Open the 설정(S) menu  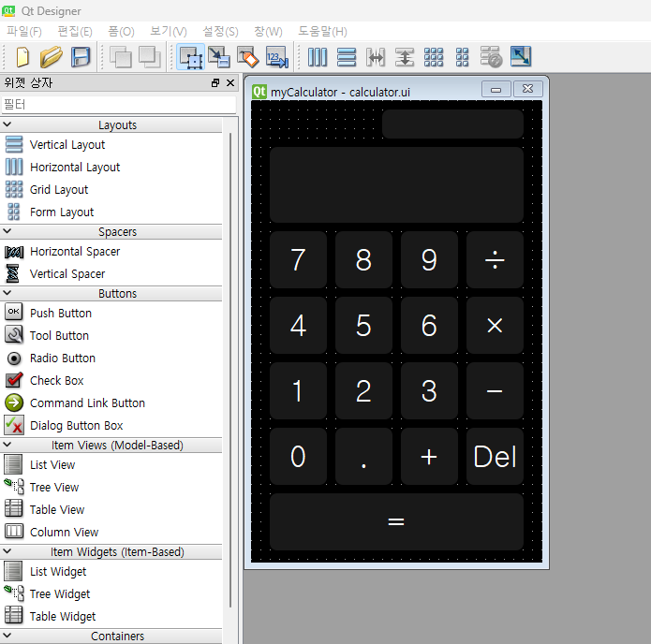tap(220, 32)
